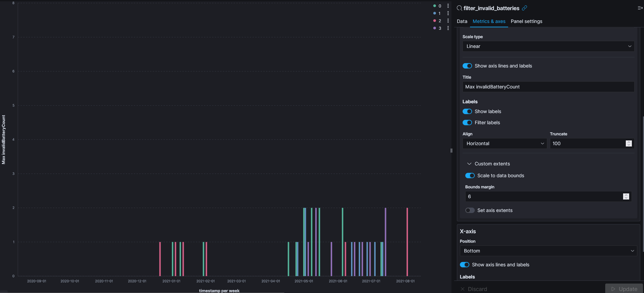Click the pink color dot for series 2
Viewport: 644px width, 293px height.
(x=435, y=21)
